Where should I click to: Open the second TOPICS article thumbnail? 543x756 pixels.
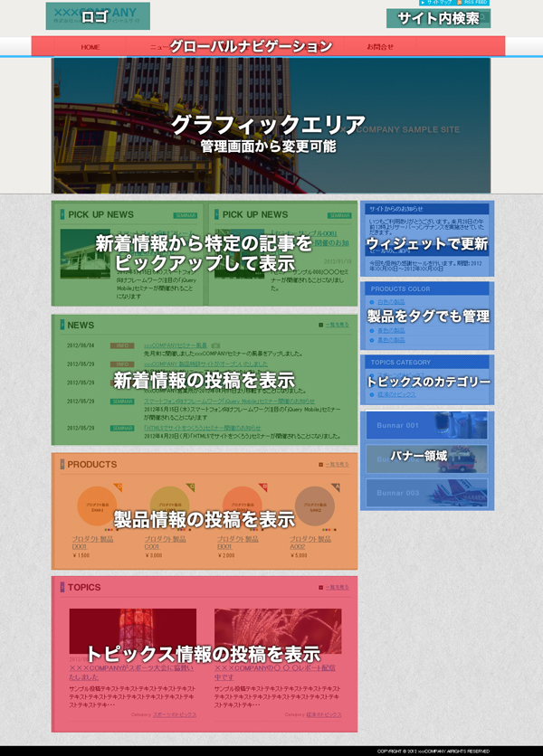pyautogui.click(x=277, y=631)
